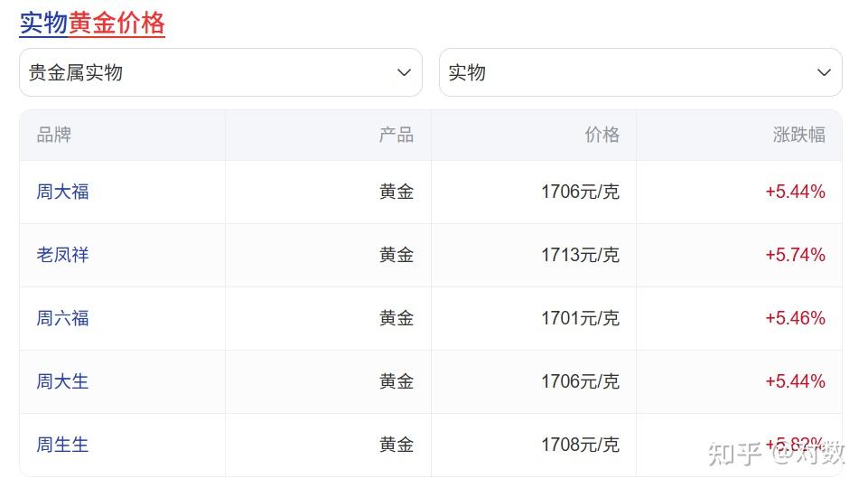Viewport: 868px width, 488px height.
Task: Click the 1708元/克 price for 周生生
Action: tap(580, 445)
